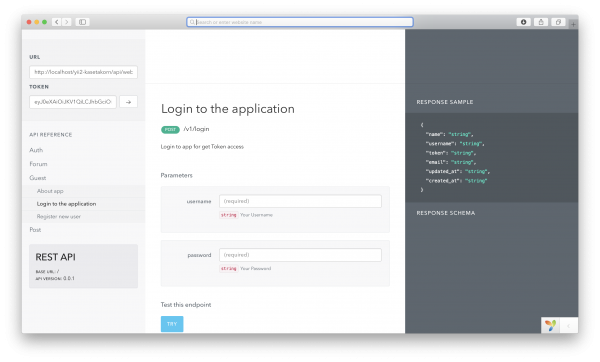Click the RESPONSE SAMPLE heading

click(445, 102)
